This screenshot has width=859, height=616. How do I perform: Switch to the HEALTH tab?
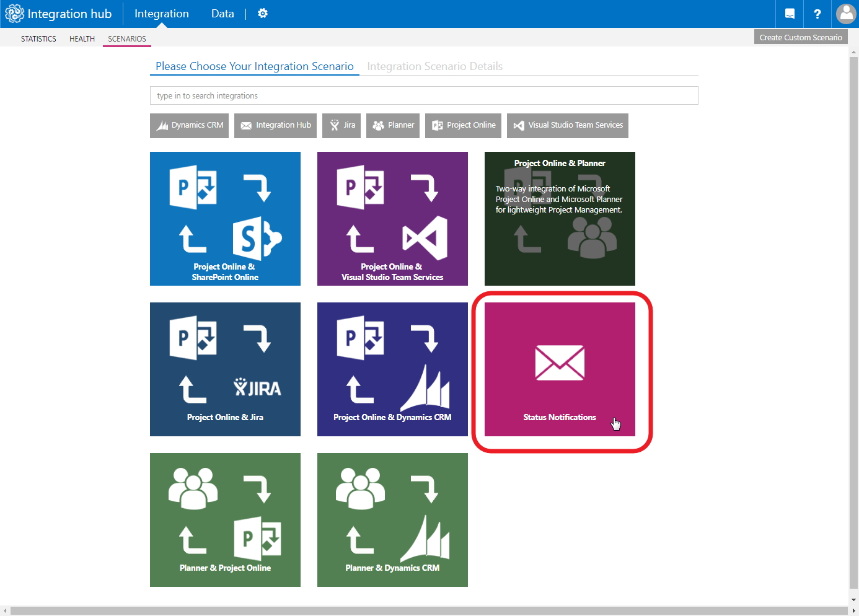[82, 38]
